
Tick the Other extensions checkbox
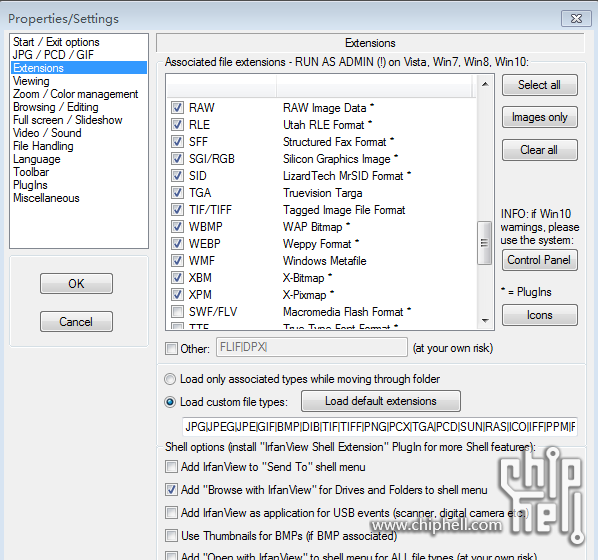click(171, 348)
